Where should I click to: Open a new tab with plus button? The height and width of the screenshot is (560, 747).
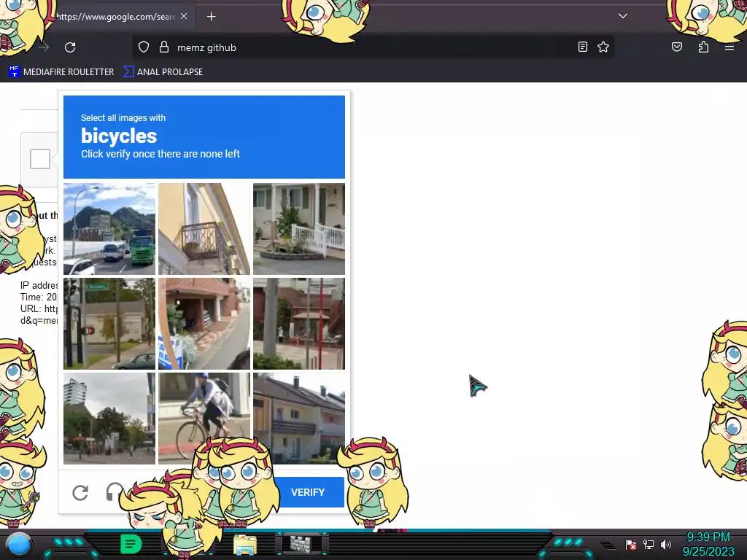tap(211, 17)
